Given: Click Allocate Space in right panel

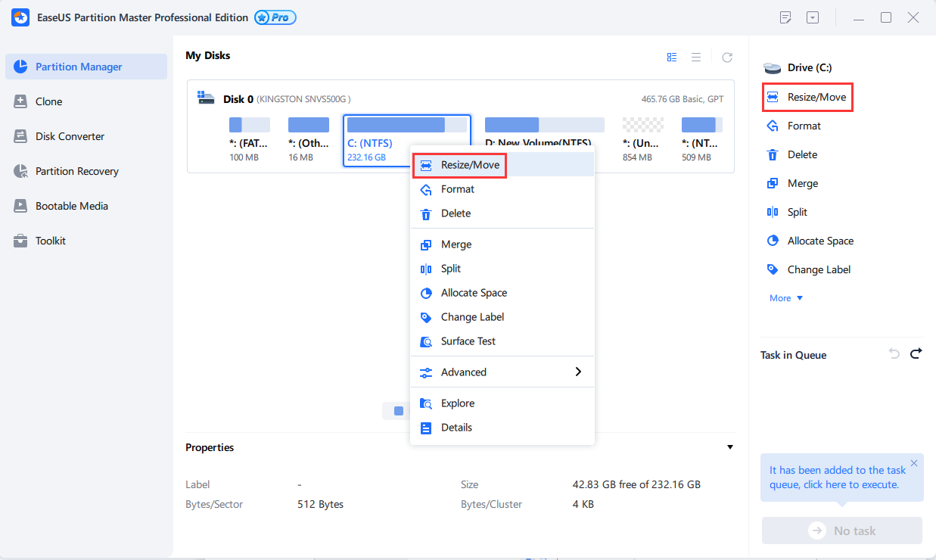Looking at the screenshot, I should click(810, 241).
